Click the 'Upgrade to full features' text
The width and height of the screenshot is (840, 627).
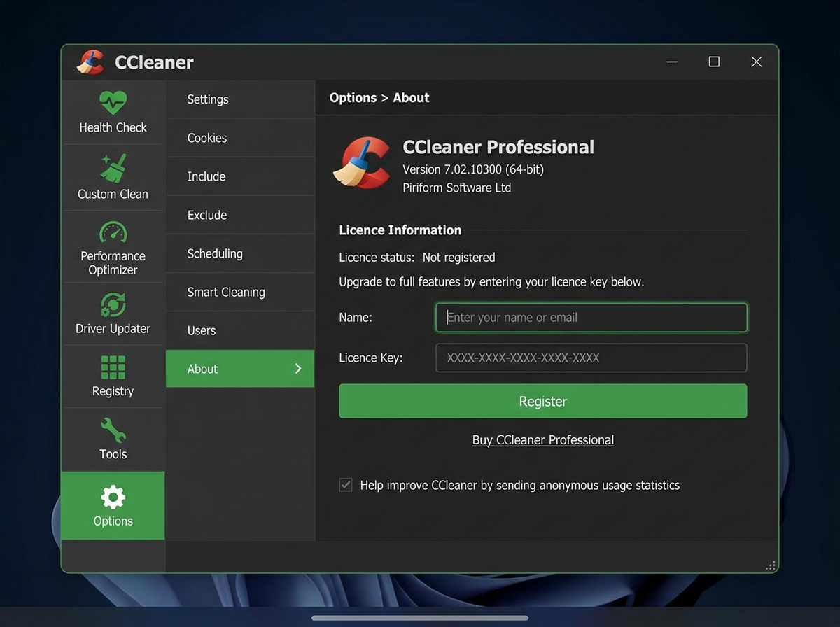(x=491, y=282)
